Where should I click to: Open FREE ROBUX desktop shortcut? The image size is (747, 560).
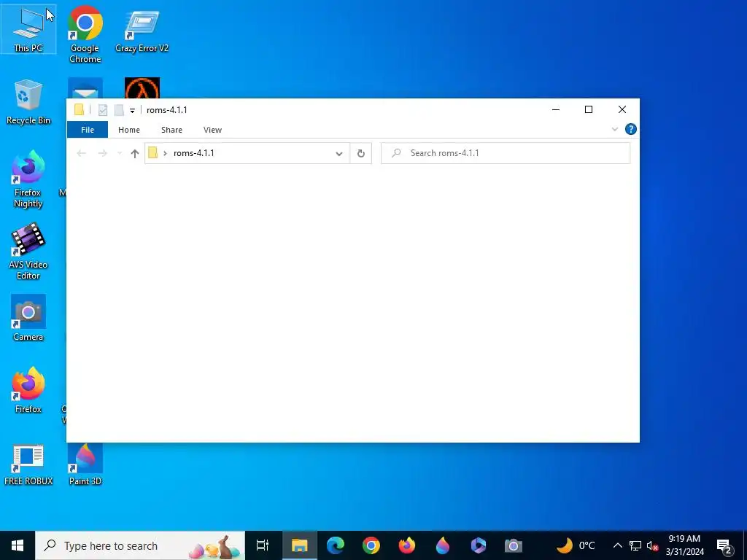(x=28, y=464)
